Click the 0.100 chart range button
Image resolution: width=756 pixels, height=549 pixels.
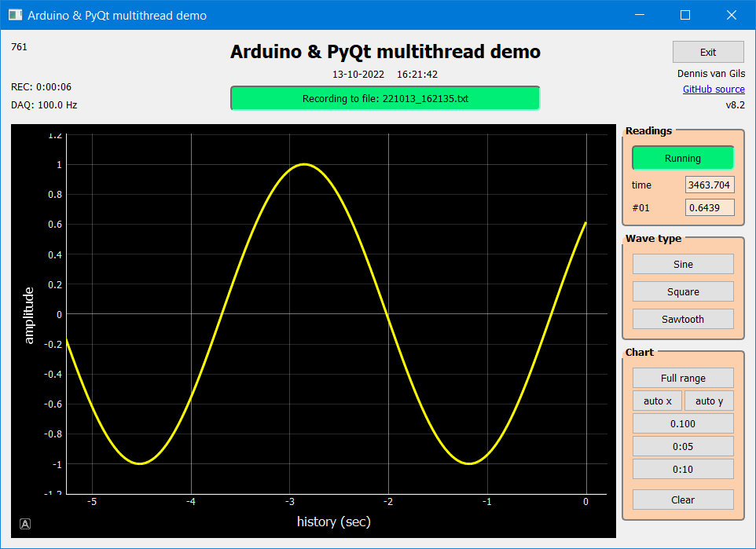point(683,423)
